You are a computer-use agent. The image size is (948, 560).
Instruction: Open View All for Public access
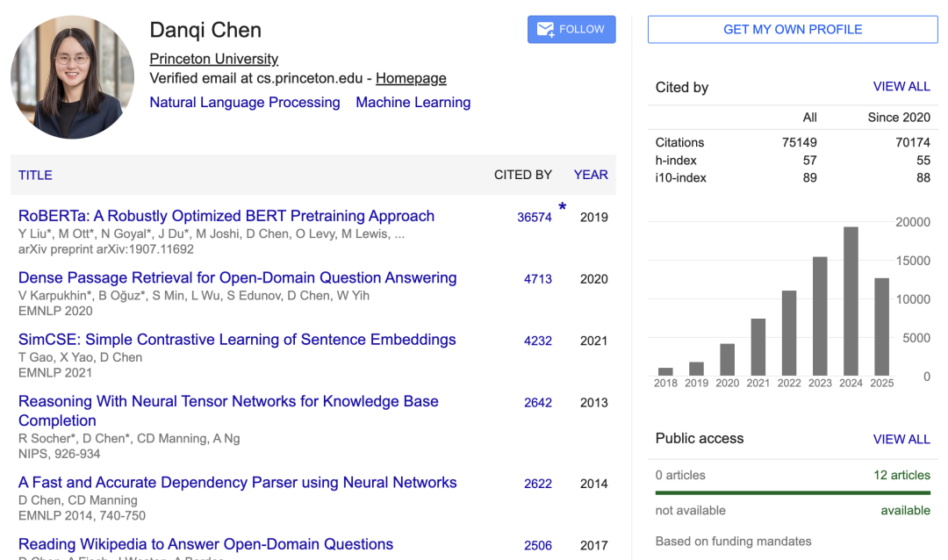pos(901,439)
